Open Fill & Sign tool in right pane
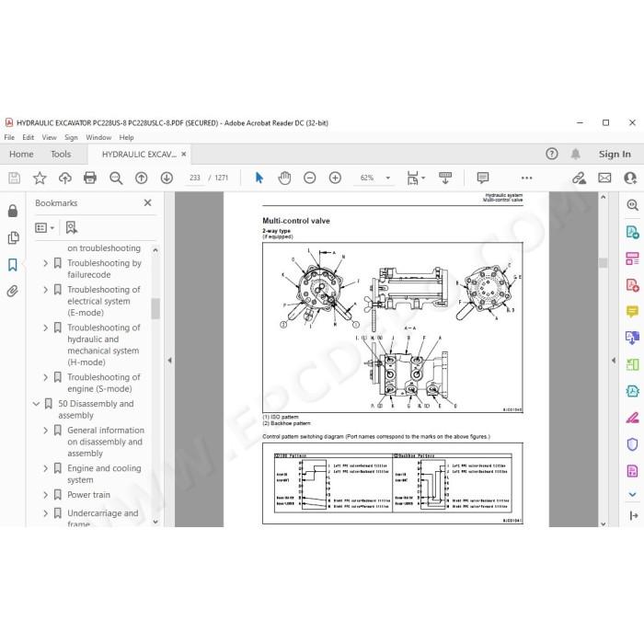 pos(633,418)
